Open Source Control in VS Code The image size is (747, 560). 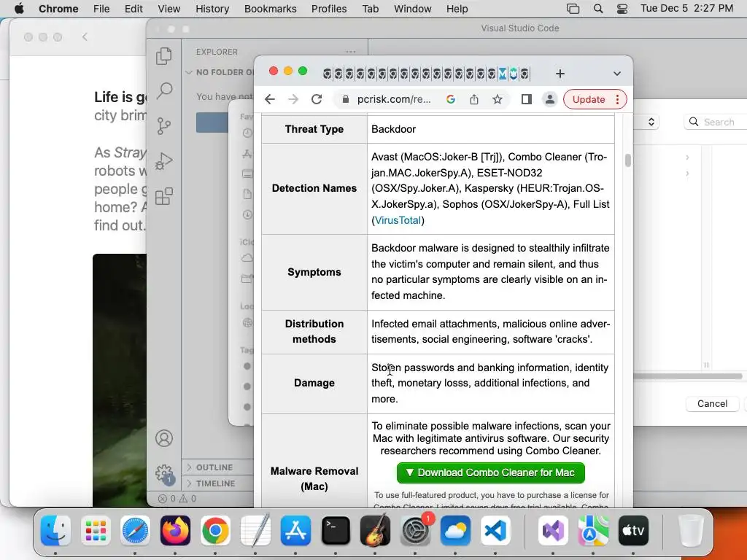tap(164, 125)
